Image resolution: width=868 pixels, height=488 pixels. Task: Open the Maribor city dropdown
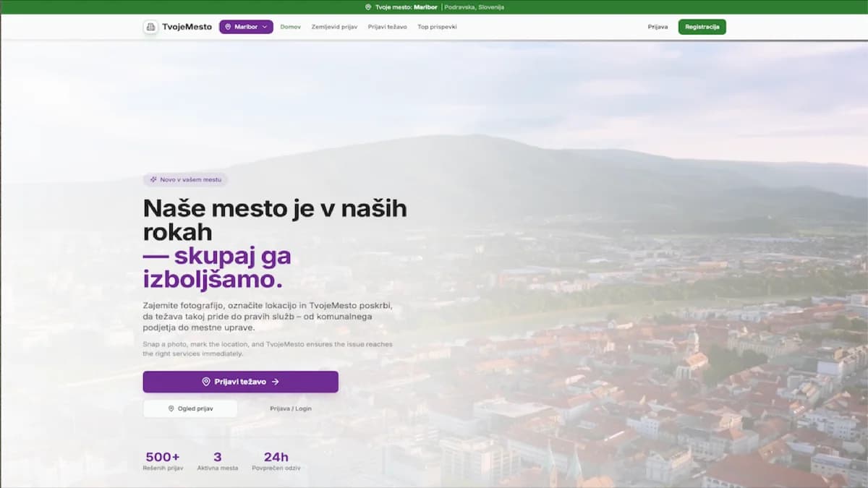[246, 27]
